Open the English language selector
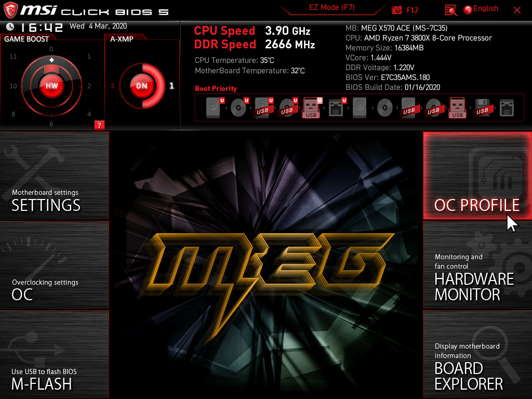Viewport: 532px width, 399px height. point(486,8)
